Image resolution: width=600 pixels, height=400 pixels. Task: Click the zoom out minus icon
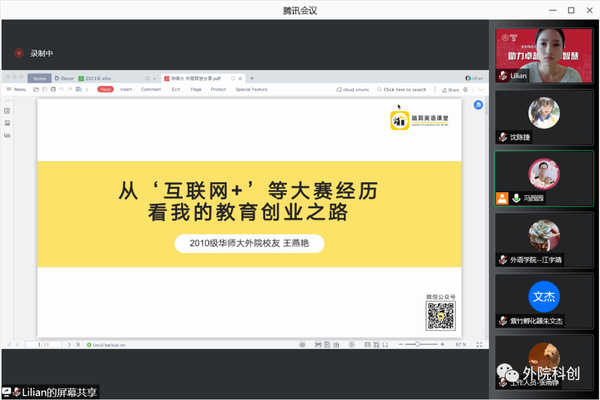pos(402,344)
